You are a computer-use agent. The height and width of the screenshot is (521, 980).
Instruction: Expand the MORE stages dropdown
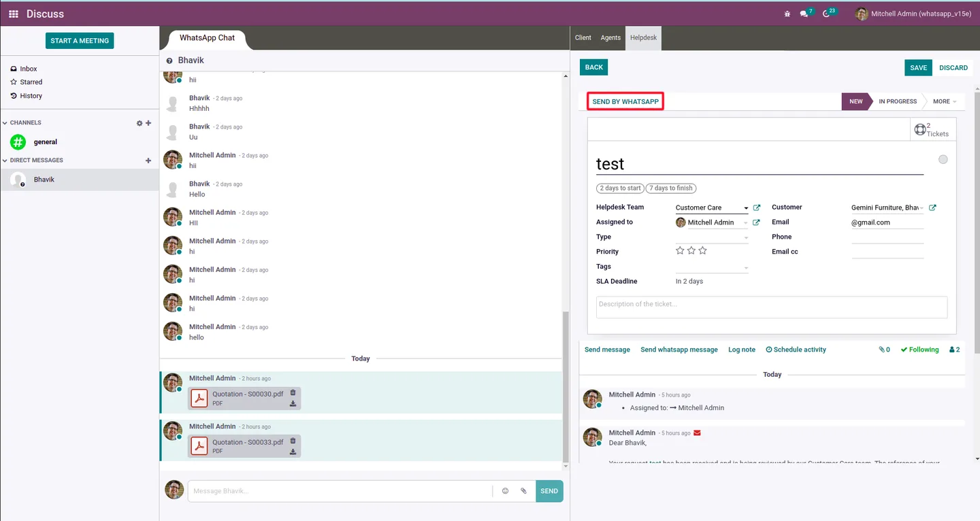945,101
